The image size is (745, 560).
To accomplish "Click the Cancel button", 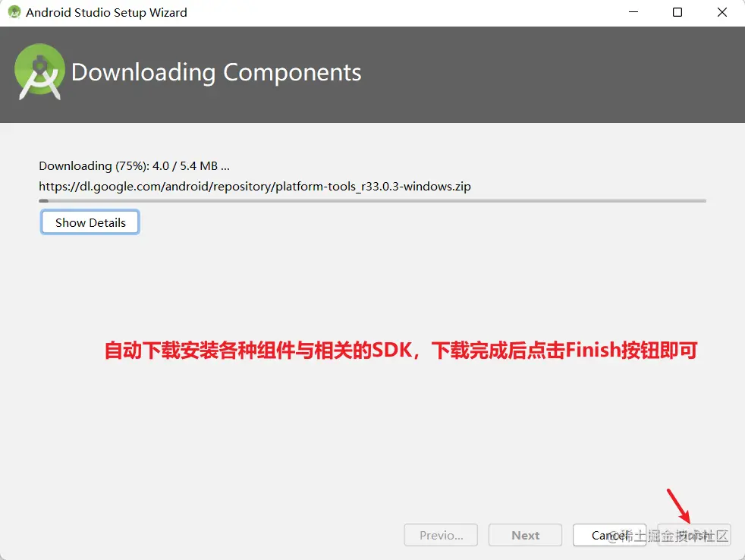I will tap(610, 535).
